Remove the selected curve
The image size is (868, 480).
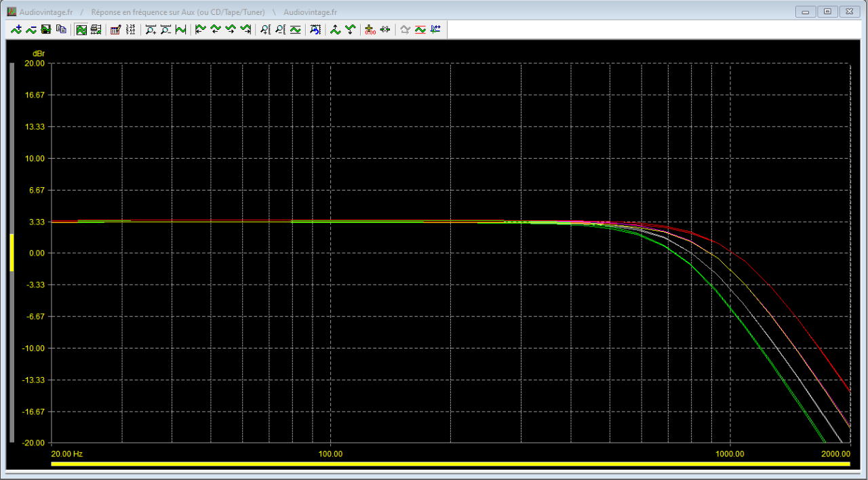click(x=31, y=29)
